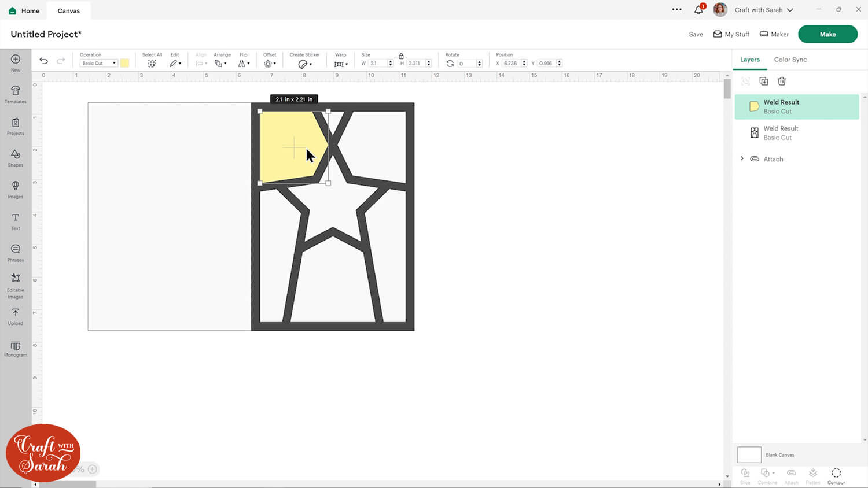Open the Upload panel
The image size is (868, 488).
tap(16, 316)
